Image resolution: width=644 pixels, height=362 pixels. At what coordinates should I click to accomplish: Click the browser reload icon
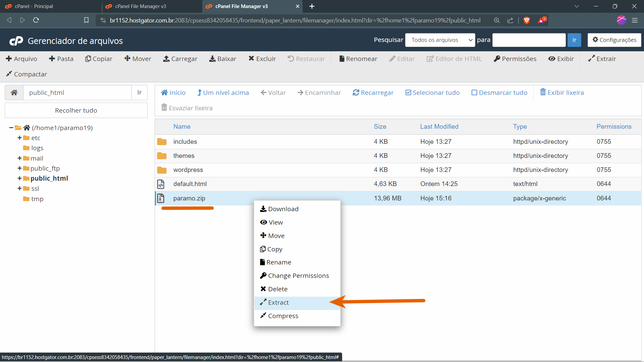click(36, 20)
